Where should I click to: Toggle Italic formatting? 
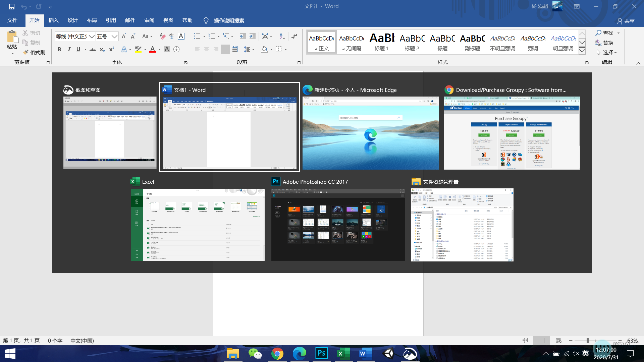click(x=69, y=49)
